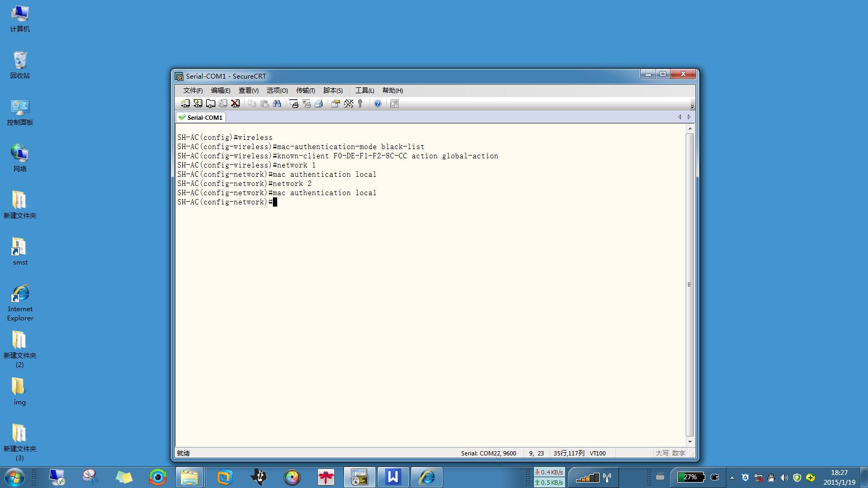868x488 pixels.
Task: Click the Connect toolbar icon in SecureCRT
Action: [x=186, y=104]
